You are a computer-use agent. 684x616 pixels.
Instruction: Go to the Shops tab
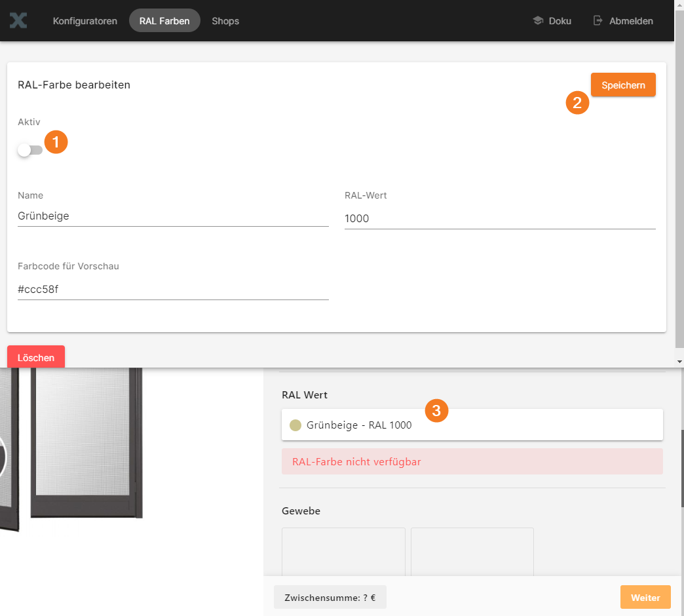point(225,21)
